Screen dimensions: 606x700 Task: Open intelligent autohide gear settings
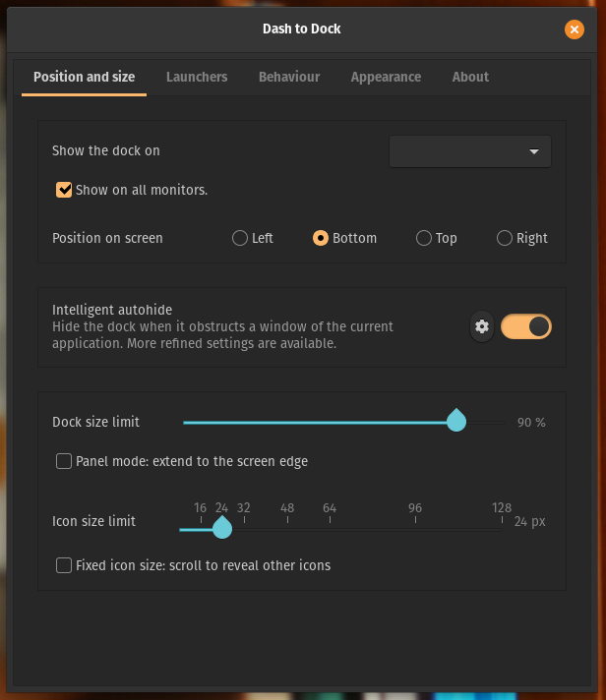[482, 326]
